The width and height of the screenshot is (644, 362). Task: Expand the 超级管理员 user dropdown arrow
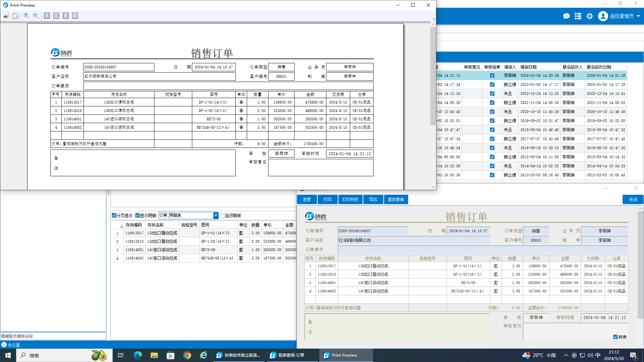[x=638, y=16]
